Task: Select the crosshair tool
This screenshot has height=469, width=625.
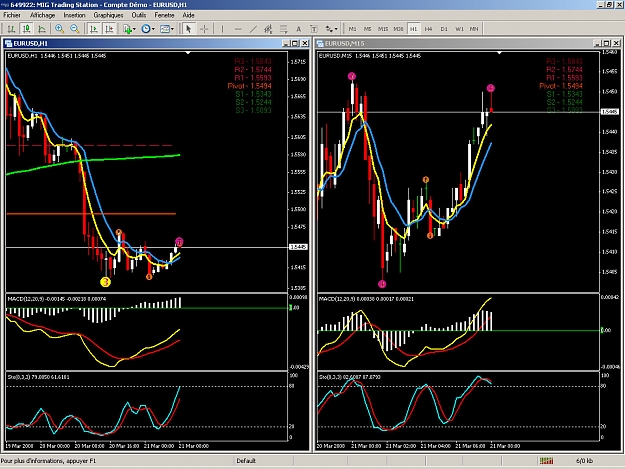Action: pos(204,29)
